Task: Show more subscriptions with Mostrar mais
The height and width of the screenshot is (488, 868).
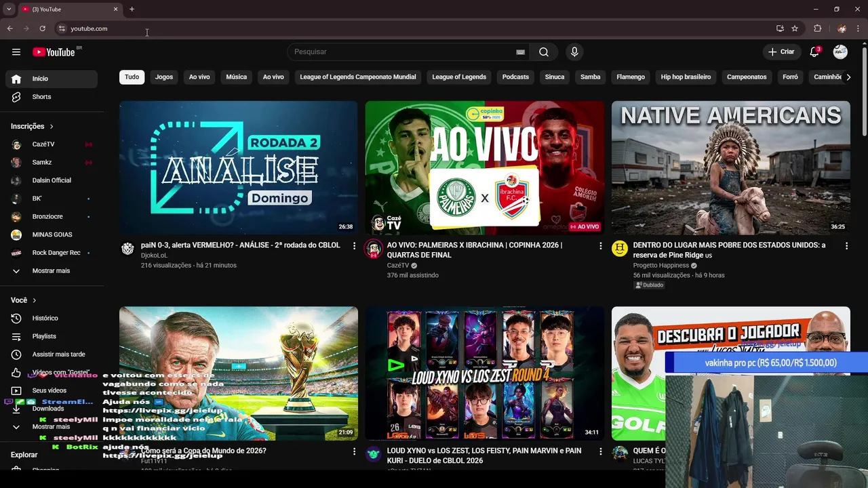Action: (52, 271)
